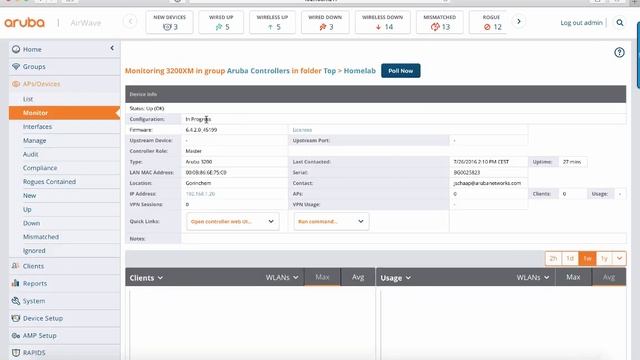
Task: Open the Wired Up status counter
Action: (x=221, y=22)
